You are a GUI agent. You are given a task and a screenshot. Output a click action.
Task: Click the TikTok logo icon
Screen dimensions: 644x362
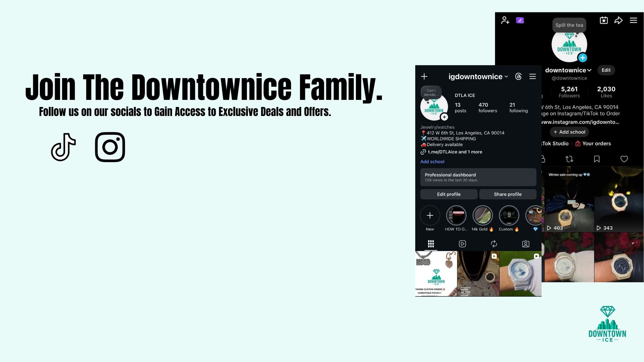coord(63,147)
